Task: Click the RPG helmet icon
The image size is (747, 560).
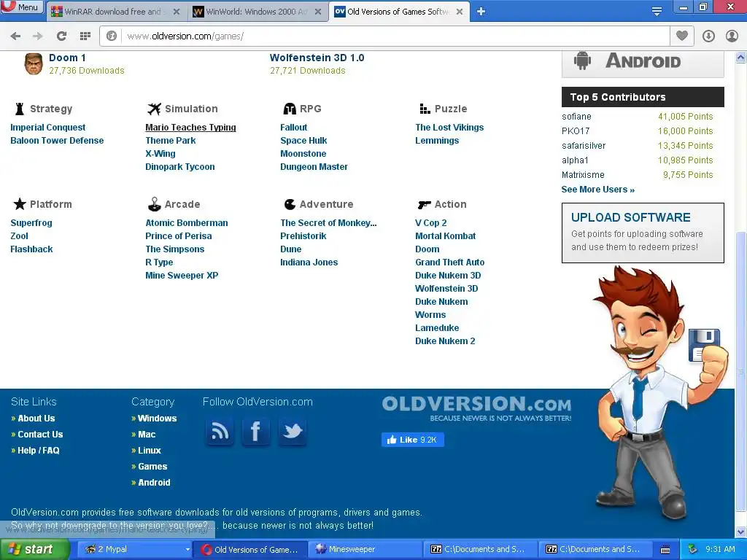Action: click(289, 109)
